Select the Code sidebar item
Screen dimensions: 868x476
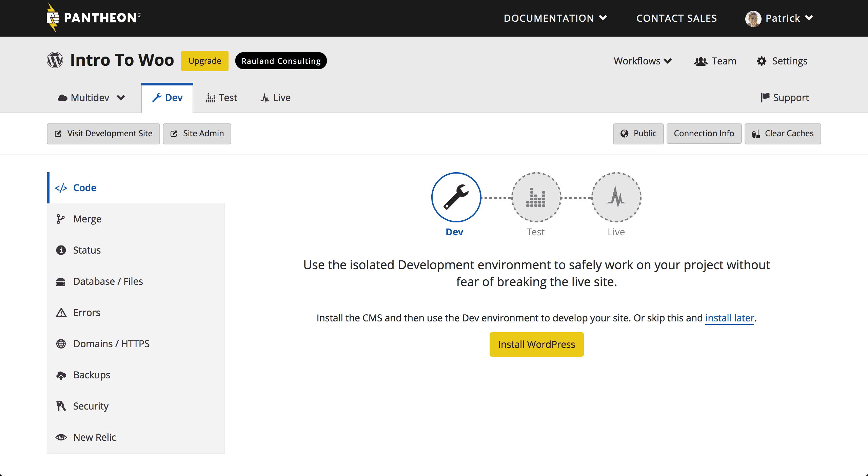84,187
